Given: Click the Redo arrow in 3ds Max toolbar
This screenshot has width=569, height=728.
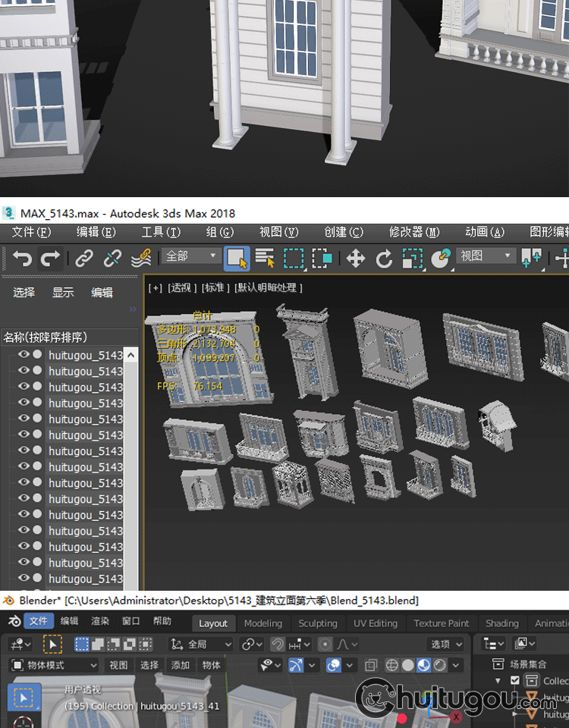Looking at the screenshot, I should click(50, 259).
